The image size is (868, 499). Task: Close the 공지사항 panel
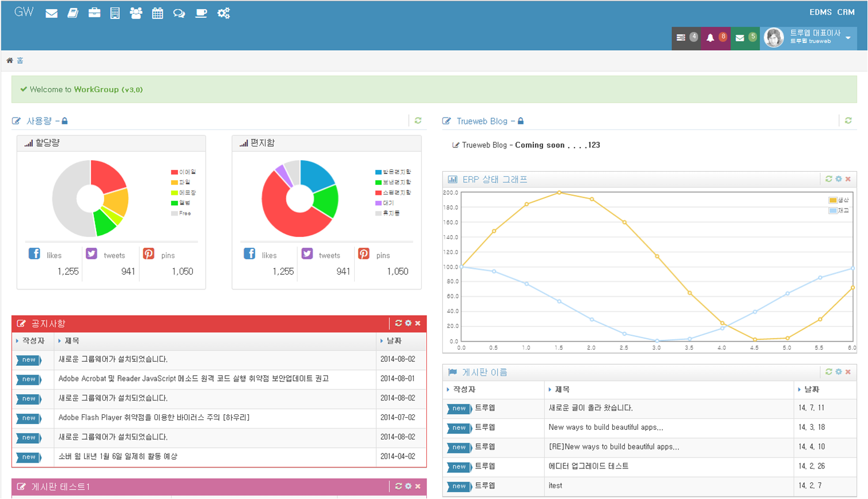pos(418,323)
